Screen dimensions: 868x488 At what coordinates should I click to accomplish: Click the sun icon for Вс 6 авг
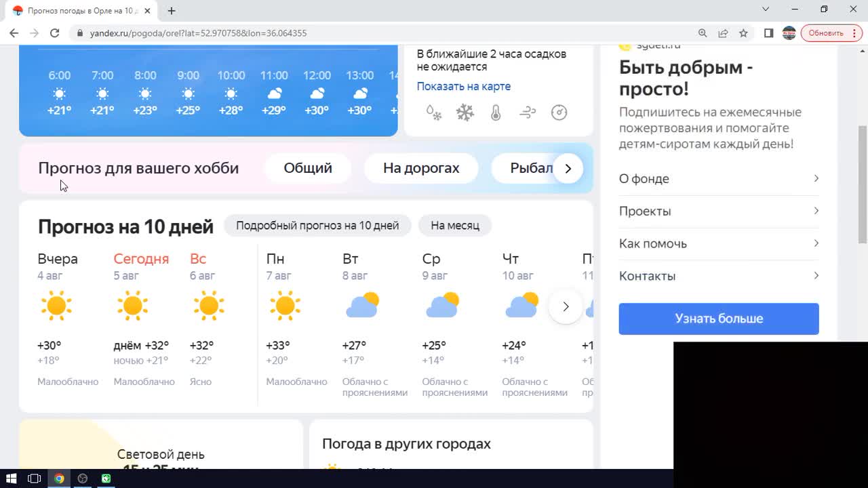tap(208, 306)
